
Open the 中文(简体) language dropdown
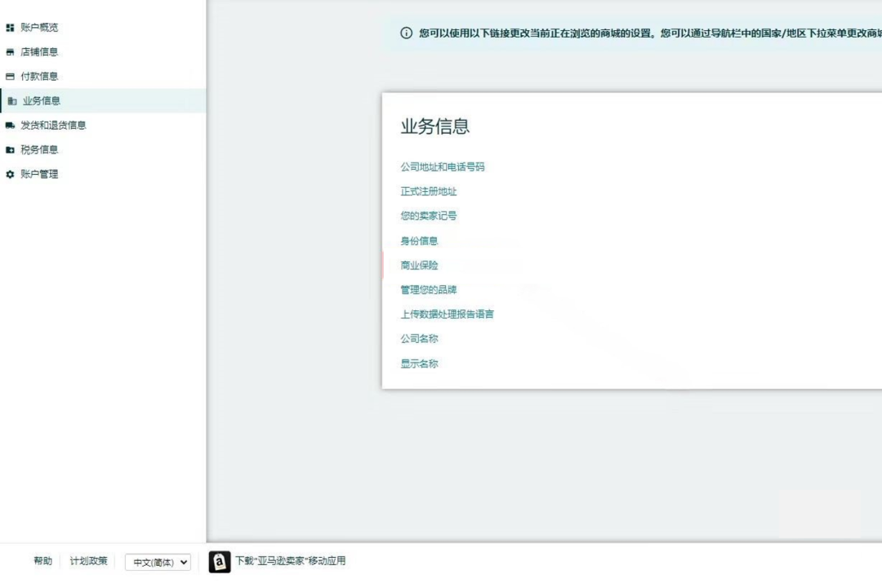[157, 561]
